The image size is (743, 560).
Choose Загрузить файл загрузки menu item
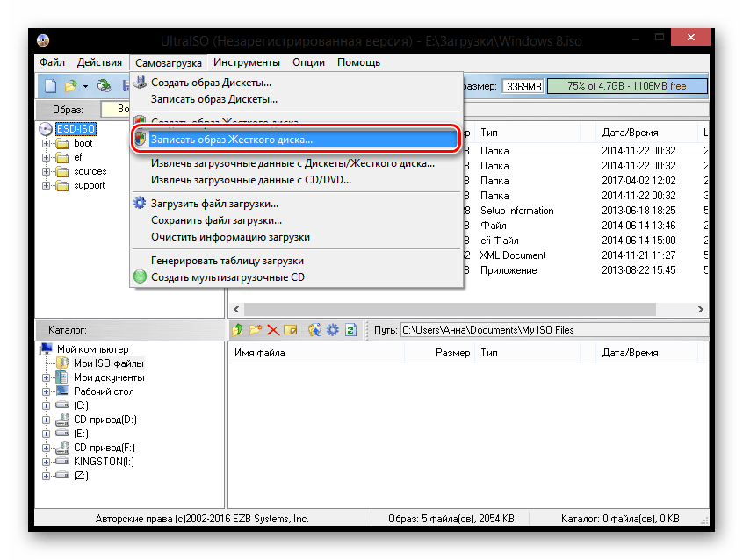click(214, 204)
